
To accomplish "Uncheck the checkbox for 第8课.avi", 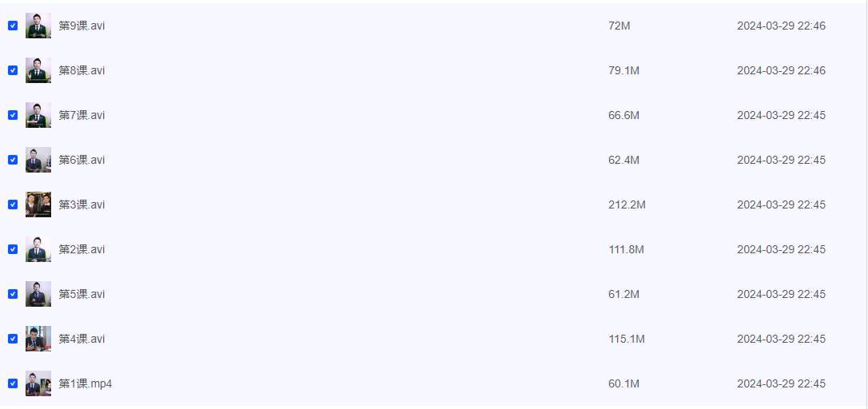I will (13, 70).
